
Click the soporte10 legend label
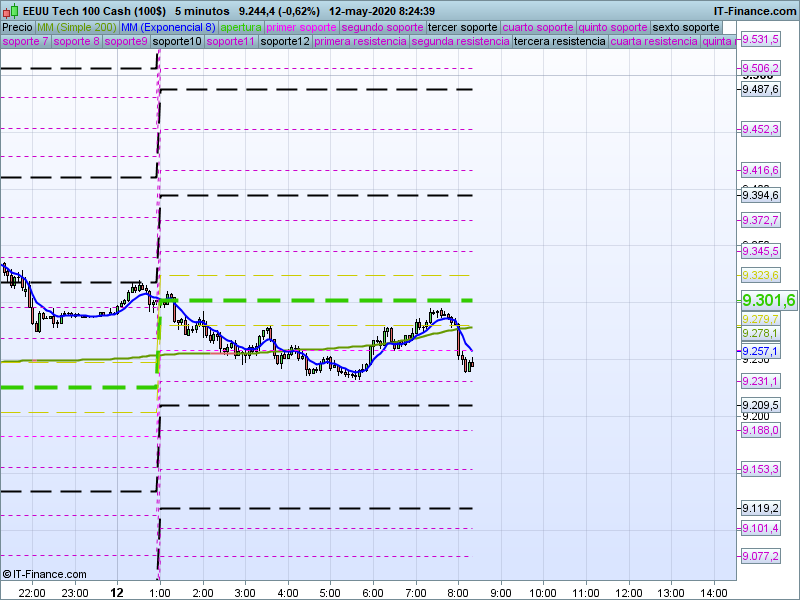point(177,42)
